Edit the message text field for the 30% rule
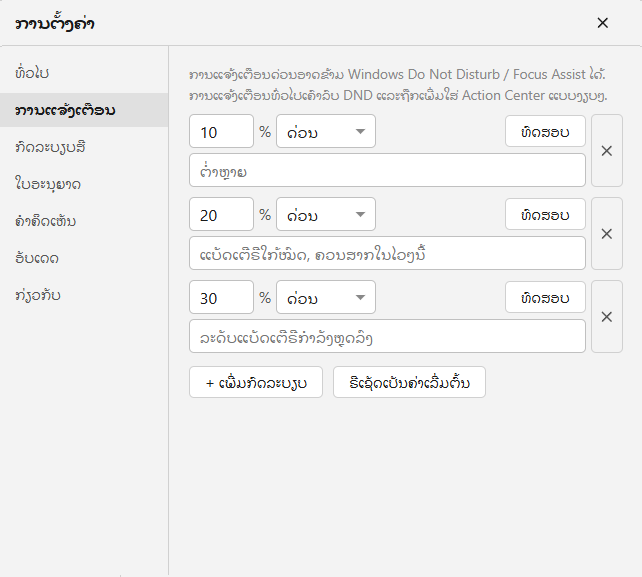The width and height of the screenshot is (642, 577). coord(387,336)
